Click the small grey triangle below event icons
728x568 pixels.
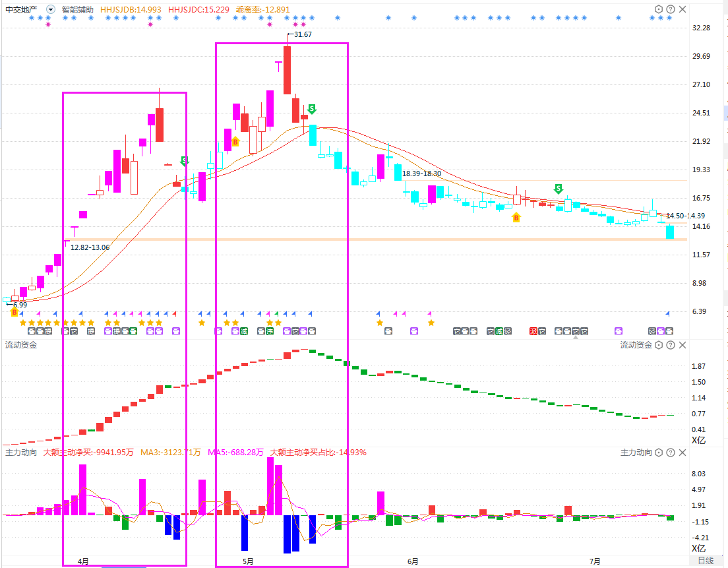576,338
